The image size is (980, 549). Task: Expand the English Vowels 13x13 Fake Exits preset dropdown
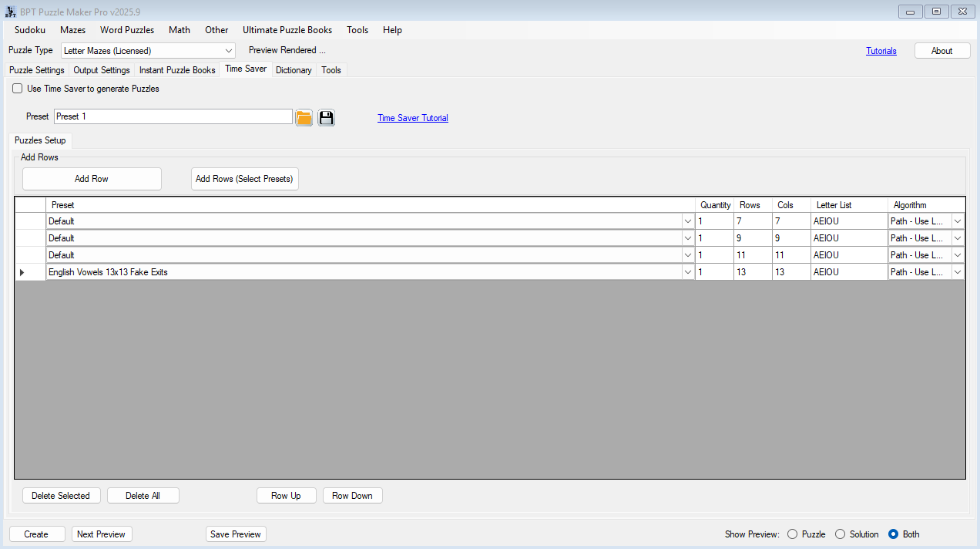pyautogui.click(x=687, y=272)
